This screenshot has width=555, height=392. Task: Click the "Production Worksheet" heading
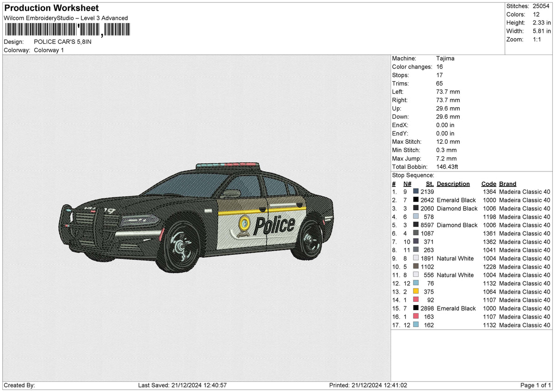tap(51, 8)
